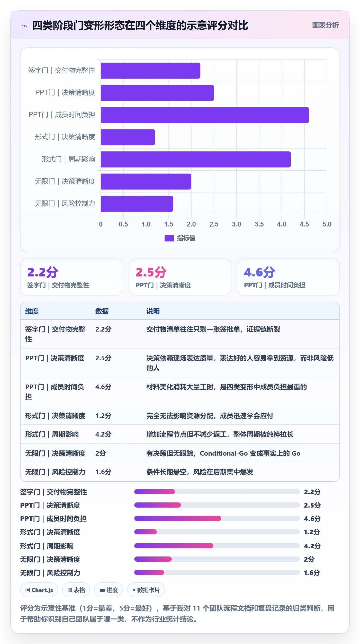360x644 pixels.
Task: Click the 2分 progress value label
Action: click(x=309, y=559)
